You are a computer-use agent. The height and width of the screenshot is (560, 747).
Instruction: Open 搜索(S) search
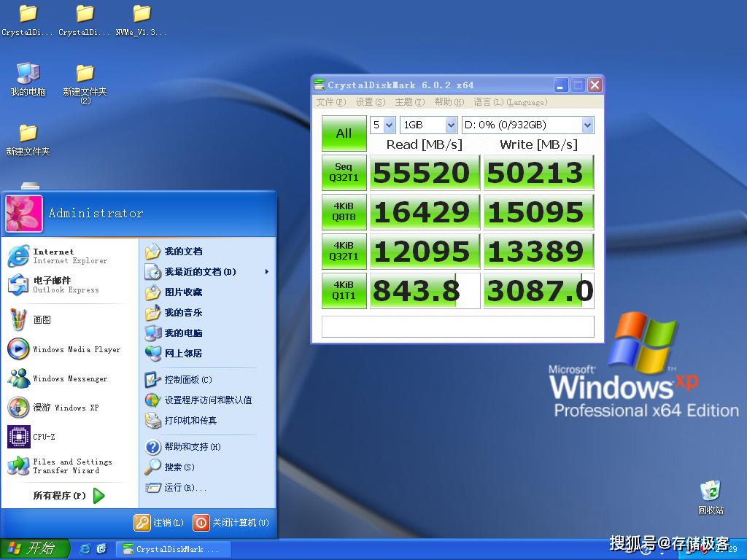click(x=207, y=467)
